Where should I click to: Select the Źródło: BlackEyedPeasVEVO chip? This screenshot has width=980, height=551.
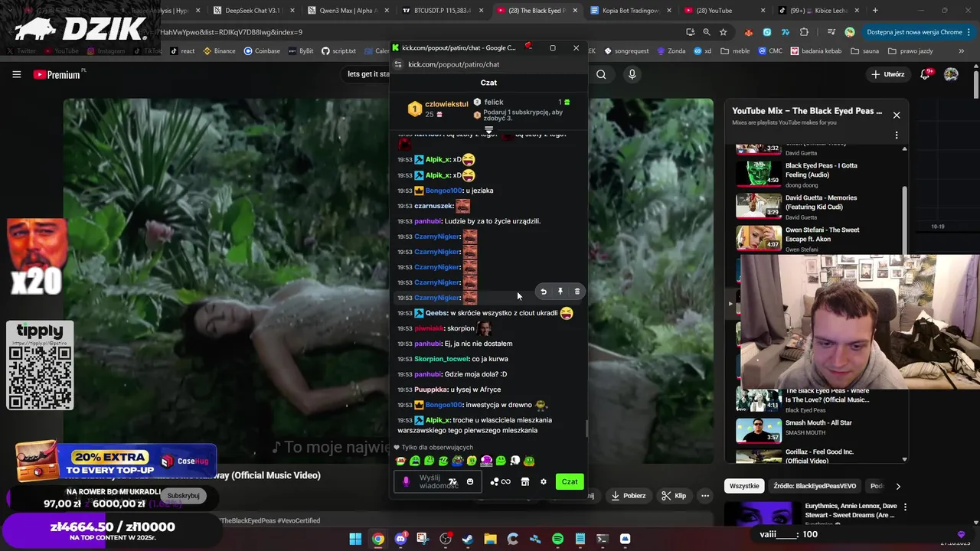coord(815,486)
